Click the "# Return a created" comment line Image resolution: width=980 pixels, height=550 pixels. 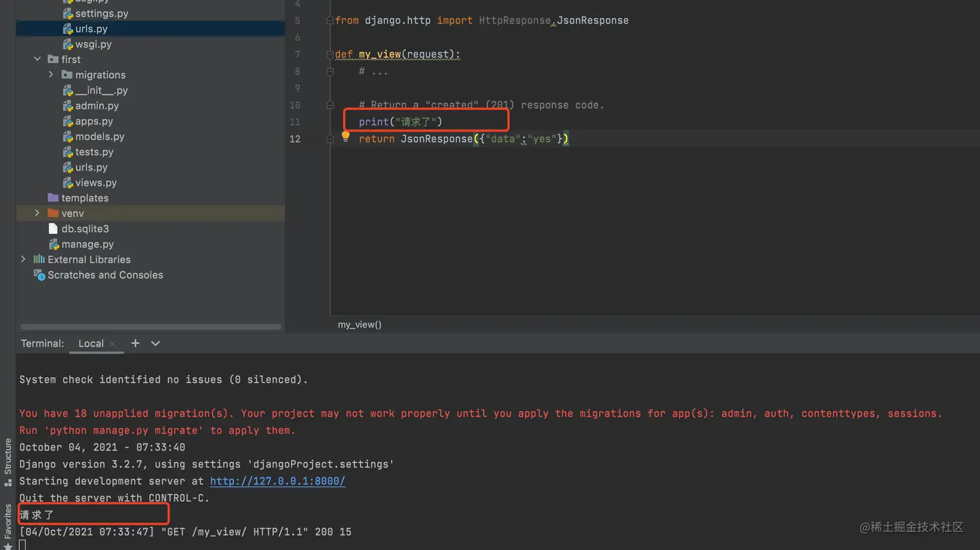click(482, 105)
